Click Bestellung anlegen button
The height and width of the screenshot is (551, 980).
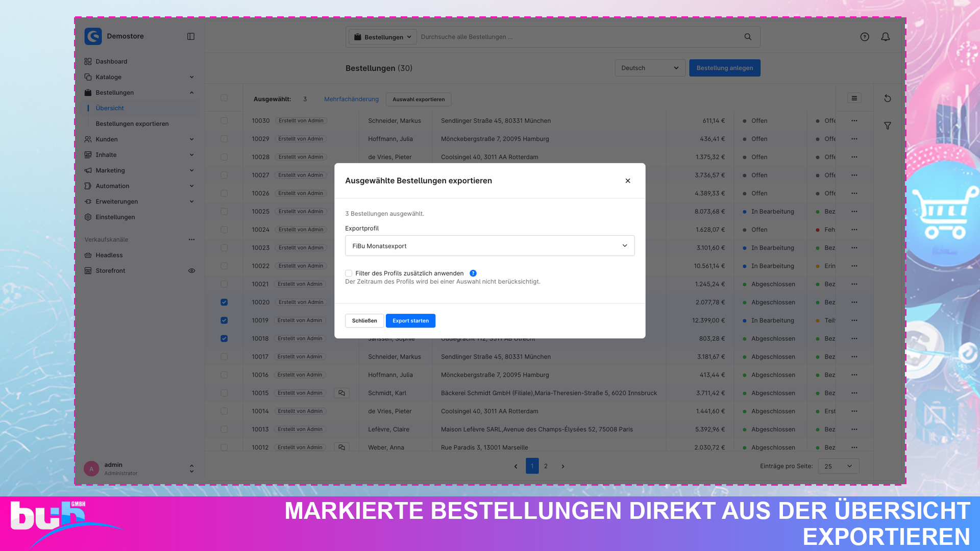click(x=725, y=68)
